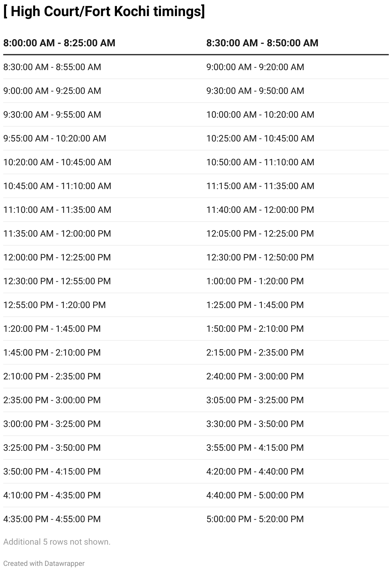Select cell 11:35:00 AM - 12:00:00 PM
Screen dimensions: 392x571
(x=57, y=233)
